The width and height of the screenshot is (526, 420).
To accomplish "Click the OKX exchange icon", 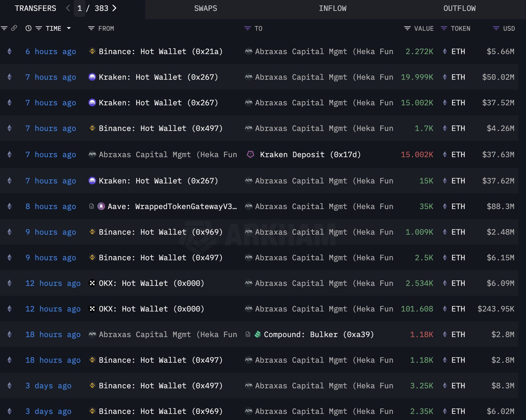I will click(92, 283).
